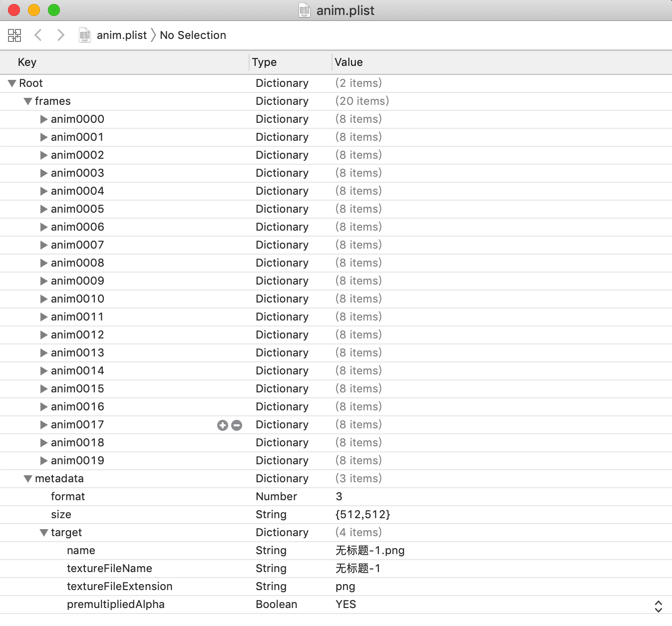
Task: Click the (2 items) Root value
Action: 358,83
